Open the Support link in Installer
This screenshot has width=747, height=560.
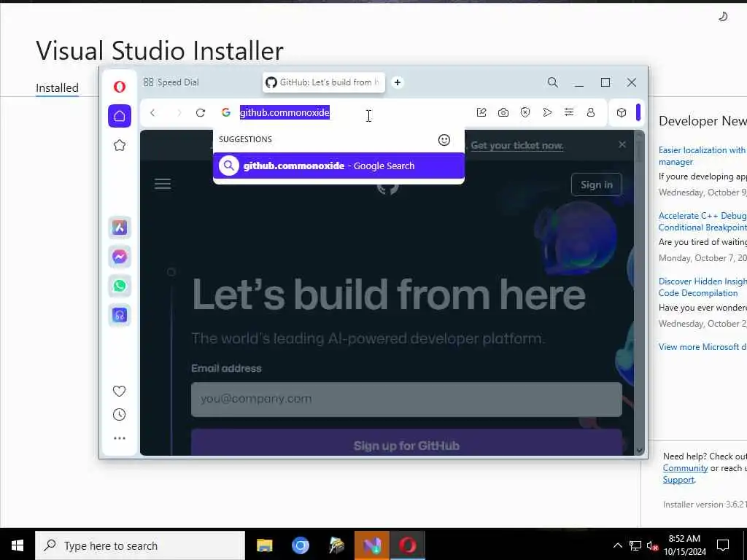point(678,480)
